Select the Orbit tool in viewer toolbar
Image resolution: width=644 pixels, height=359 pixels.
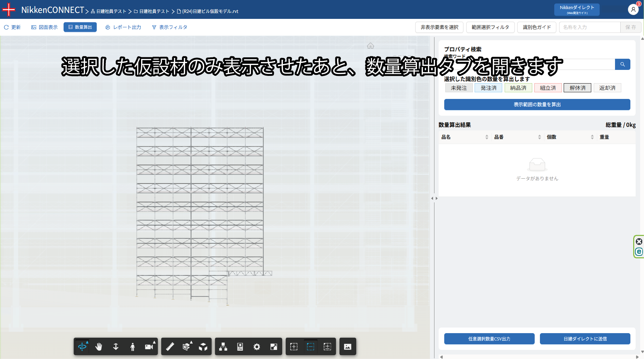82,346
